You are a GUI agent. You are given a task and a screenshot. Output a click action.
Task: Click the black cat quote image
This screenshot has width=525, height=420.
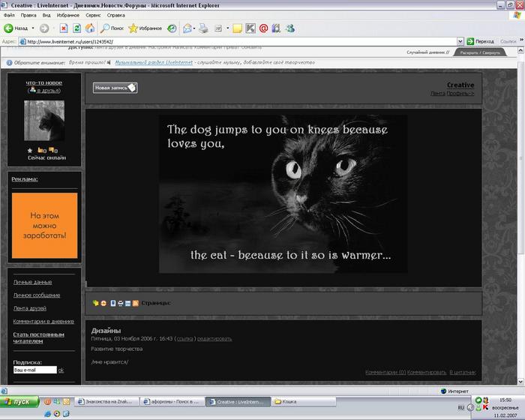283,194
